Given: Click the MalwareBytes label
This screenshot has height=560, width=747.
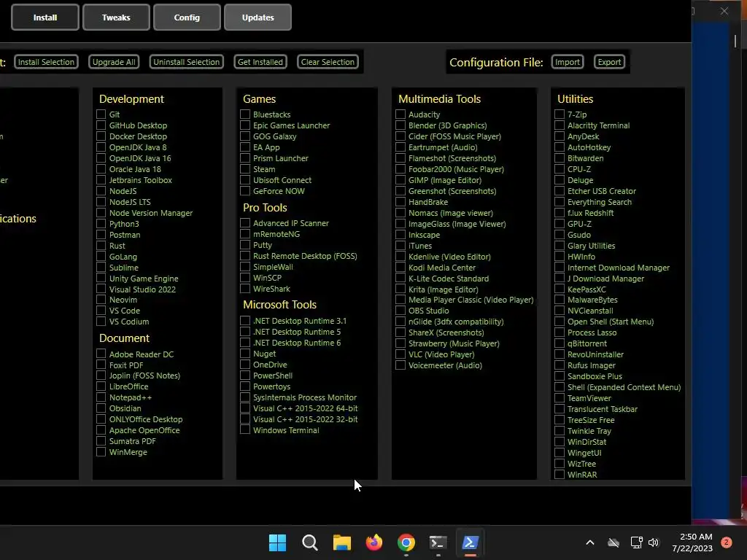Looking at the screenshot, I should (592, 300).
